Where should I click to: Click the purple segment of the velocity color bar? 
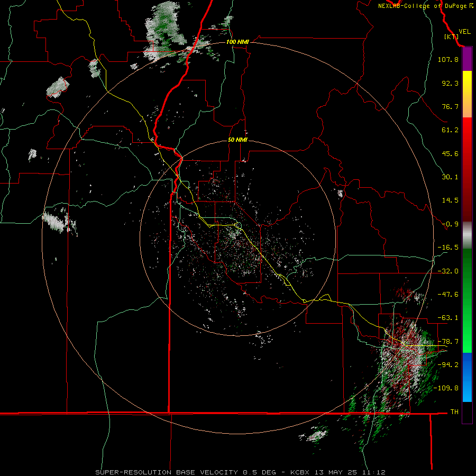click(x=467, y=59)
